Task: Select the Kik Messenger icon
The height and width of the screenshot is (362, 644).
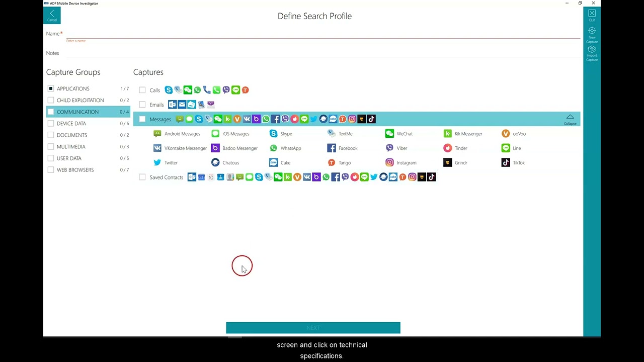Action: (x=447, y=134)
